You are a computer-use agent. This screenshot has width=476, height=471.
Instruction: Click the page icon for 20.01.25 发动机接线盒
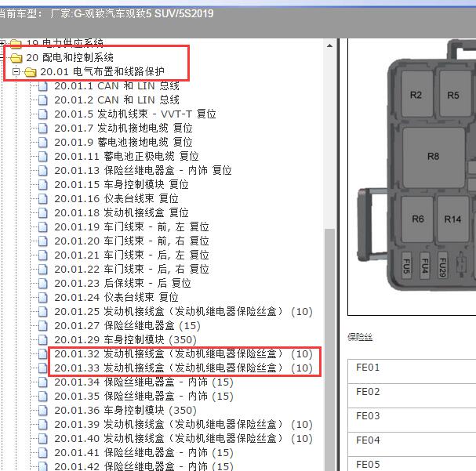[43, 311]
